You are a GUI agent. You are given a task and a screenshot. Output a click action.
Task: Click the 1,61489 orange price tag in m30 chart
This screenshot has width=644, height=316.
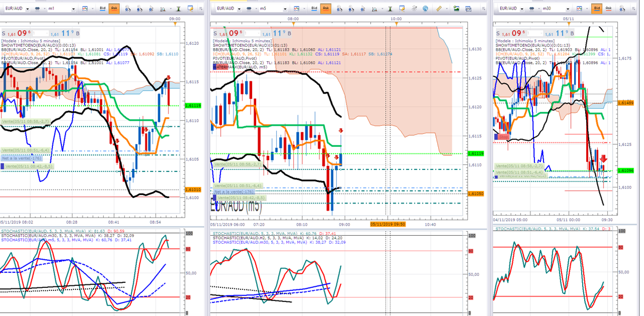[x=626, y=102]
